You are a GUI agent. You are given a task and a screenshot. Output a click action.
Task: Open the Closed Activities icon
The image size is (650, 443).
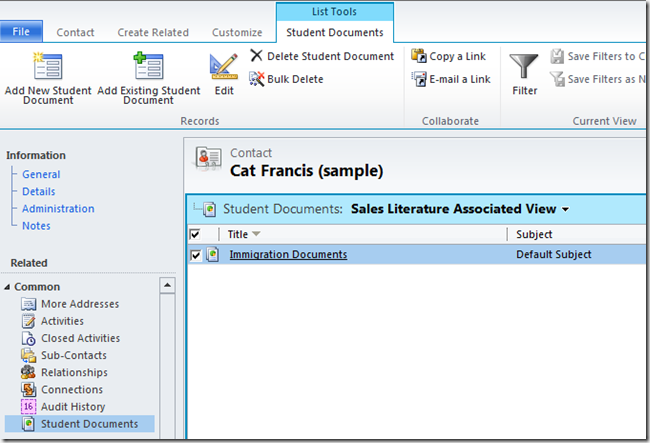point(29,338)
